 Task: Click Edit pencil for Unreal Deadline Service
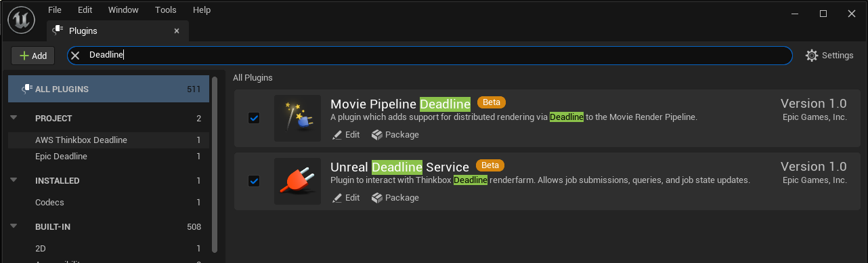pyautogui.click(x=338, y=198)
